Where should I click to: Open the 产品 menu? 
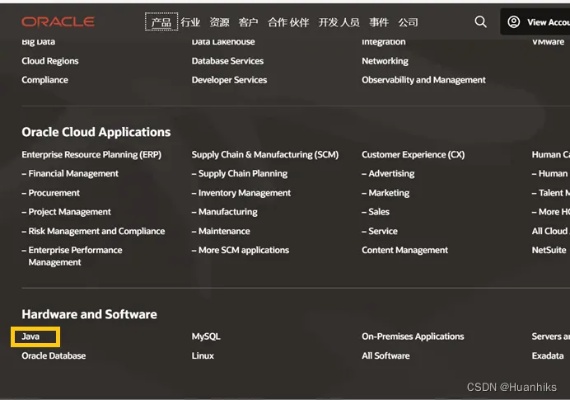[x=161, y=22]
